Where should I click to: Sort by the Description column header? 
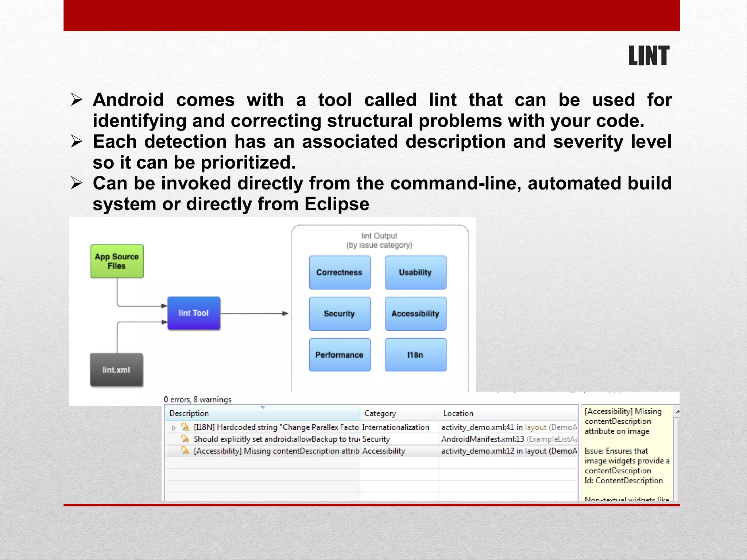tap(263, 413)
